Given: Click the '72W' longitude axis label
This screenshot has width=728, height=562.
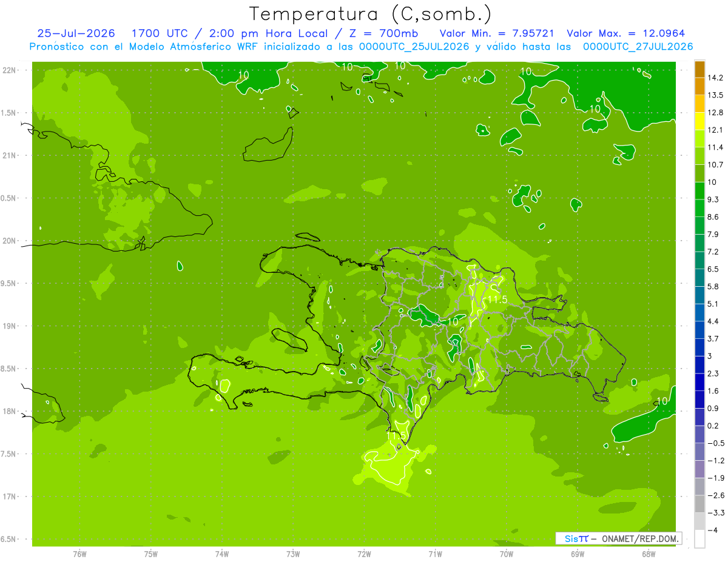Looking at the screenshot, I should (364, 554).
